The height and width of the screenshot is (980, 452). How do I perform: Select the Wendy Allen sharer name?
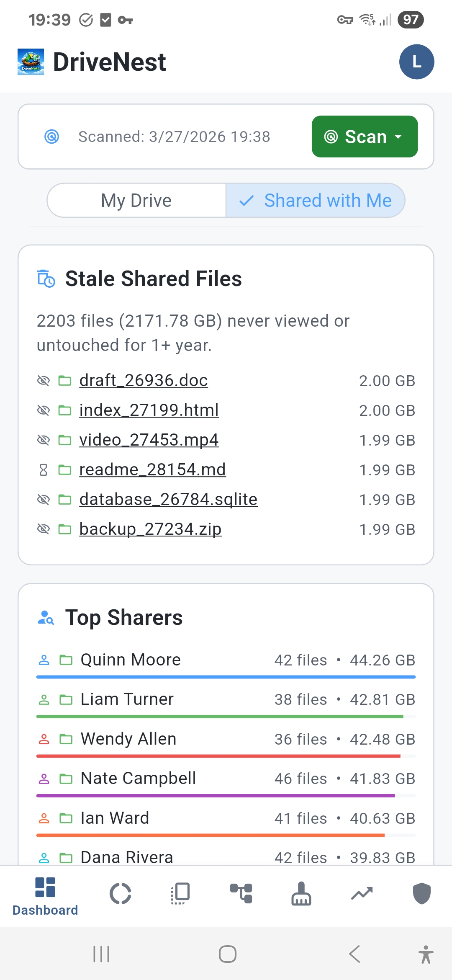[x=128, y=739]
